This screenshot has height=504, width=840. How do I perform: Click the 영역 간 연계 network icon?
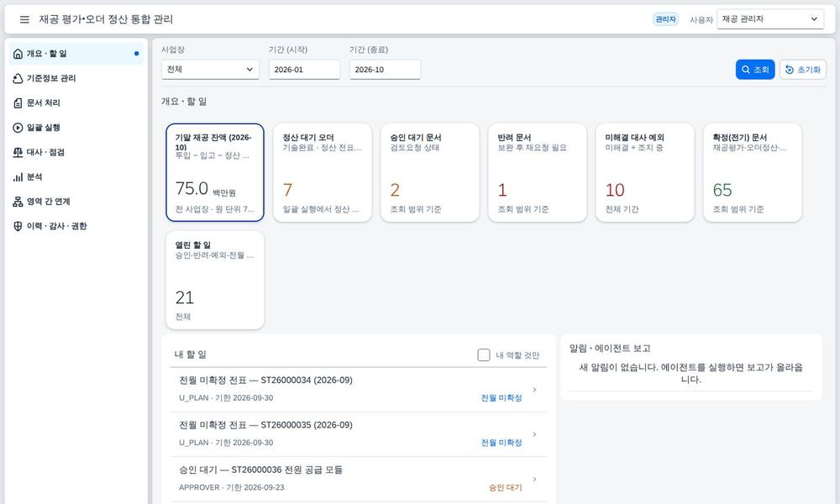[18, 202]
